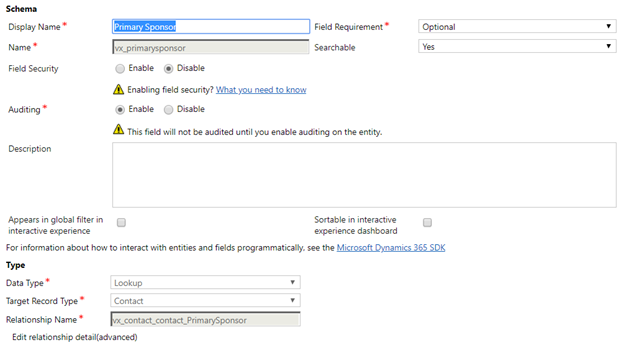Click the Relationship Name field
The image size is (624, 363).
tap(205, 320)
